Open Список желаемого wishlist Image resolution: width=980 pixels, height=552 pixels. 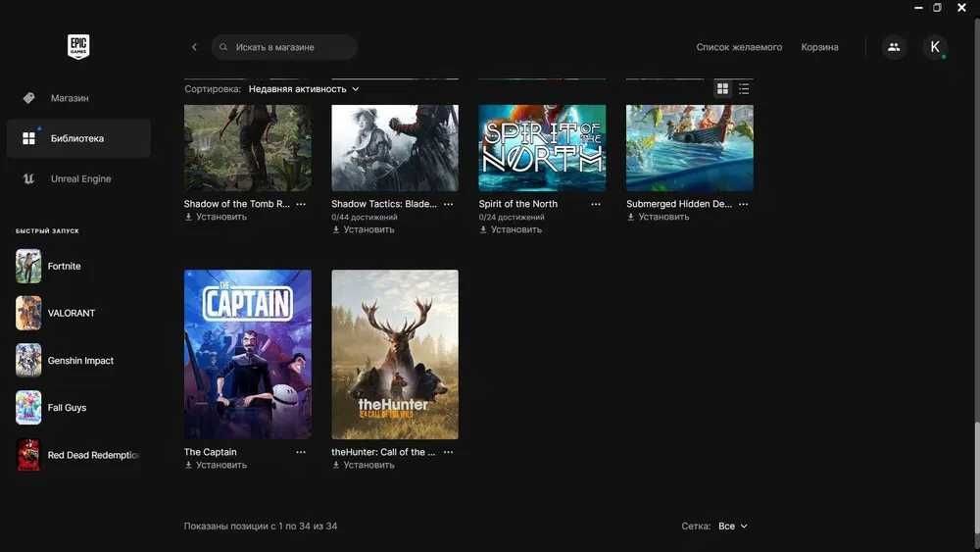(739, 47)
